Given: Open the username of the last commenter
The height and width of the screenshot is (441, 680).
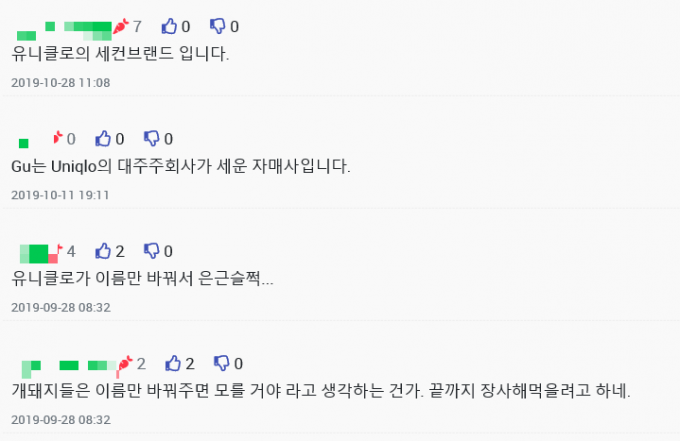Looking at the screenshot, I should tap(69, 368).
